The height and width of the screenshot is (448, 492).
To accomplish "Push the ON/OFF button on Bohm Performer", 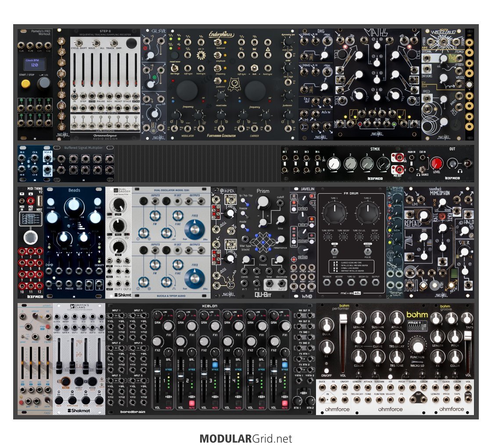I will pos(327,370).
